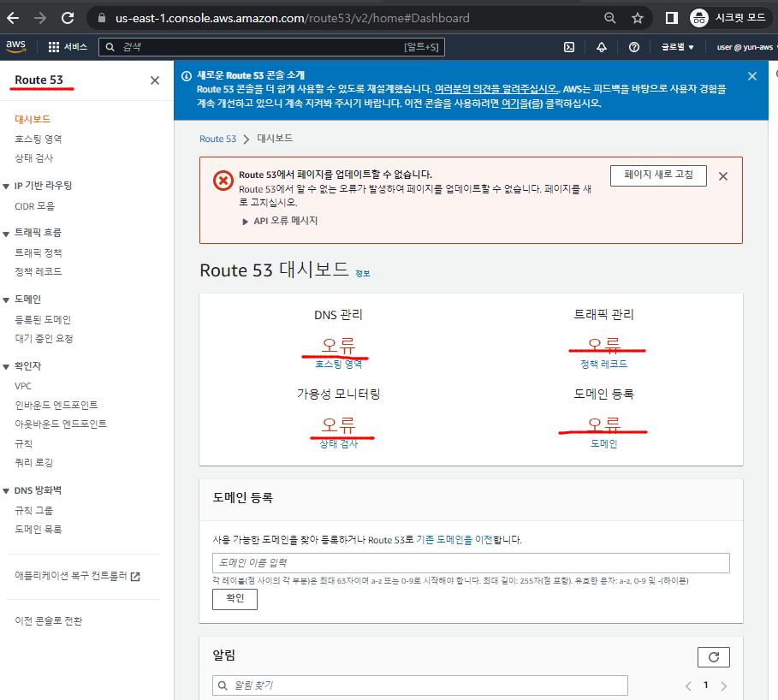Screen dimensions: 778x700
Task: Click the browser back arrow
Action: 13,18
